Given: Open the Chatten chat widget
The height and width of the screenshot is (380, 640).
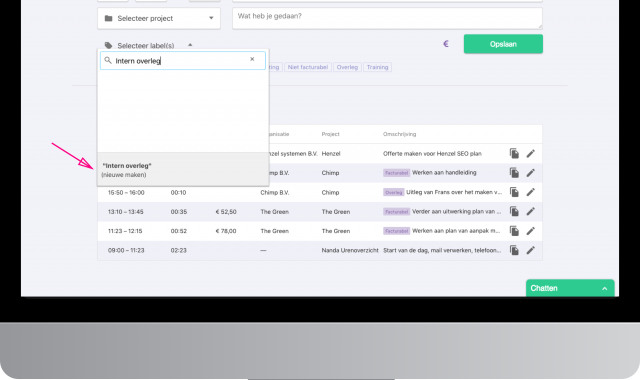Looking at the screenshot, I should coord(570,288).
